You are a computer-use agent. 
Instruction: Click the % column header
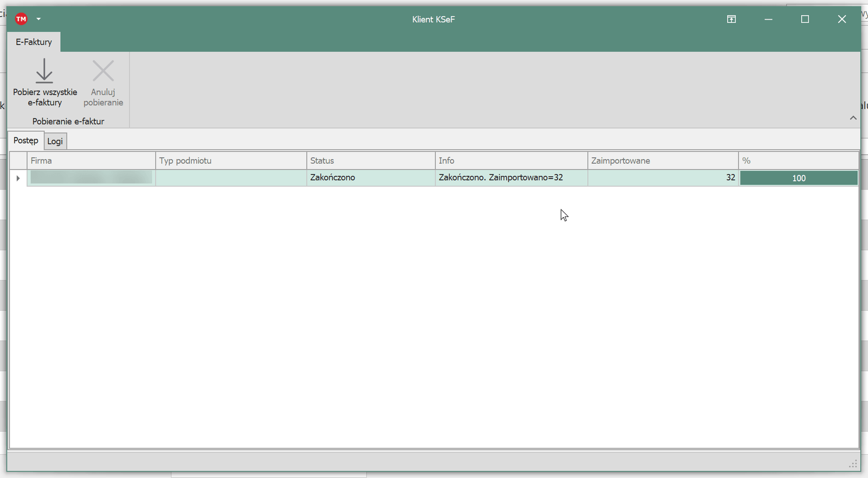798,161
